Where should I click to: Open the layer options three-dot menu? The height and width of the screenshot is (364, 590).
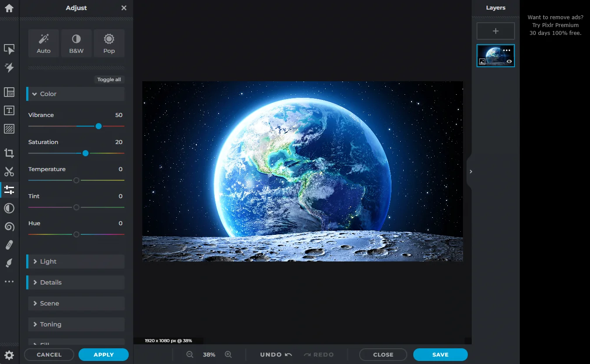tap(507, 50)
